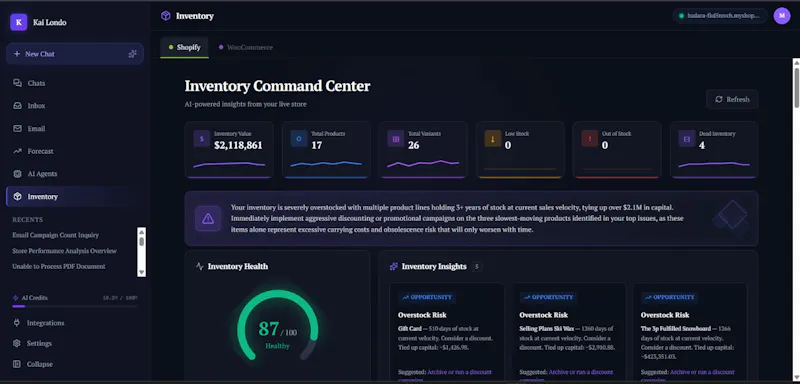Click the Inventory cube icon in sidebar
Screen dimensions: 800x384
[x=17, y=196]
